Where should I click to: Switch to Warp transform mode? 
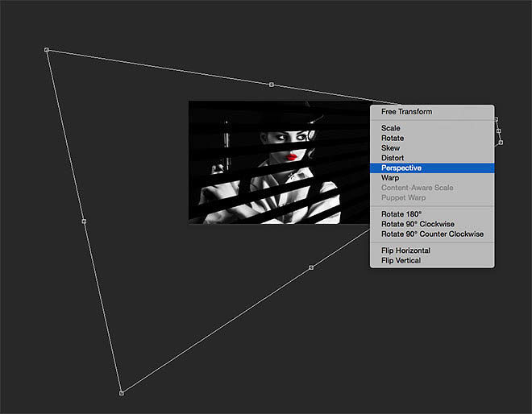tap(390, 178)
